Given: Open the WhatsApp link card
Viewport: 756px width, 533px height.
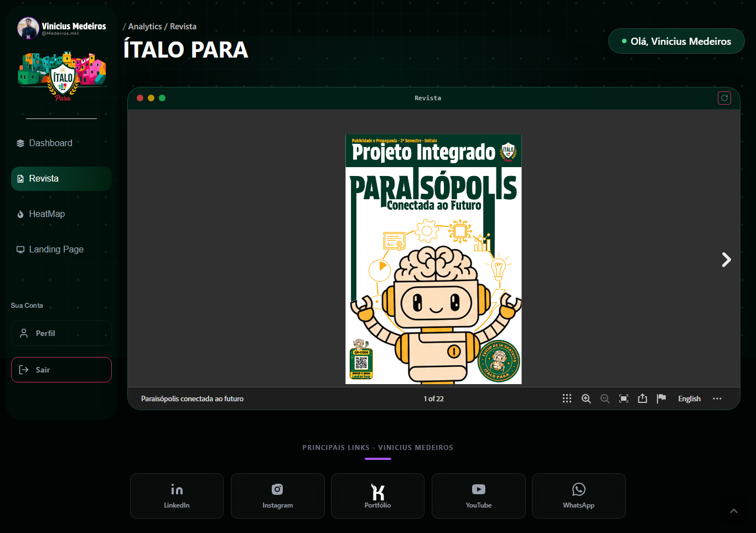Looking at the screenshot, I should click(x=578, y=496).
